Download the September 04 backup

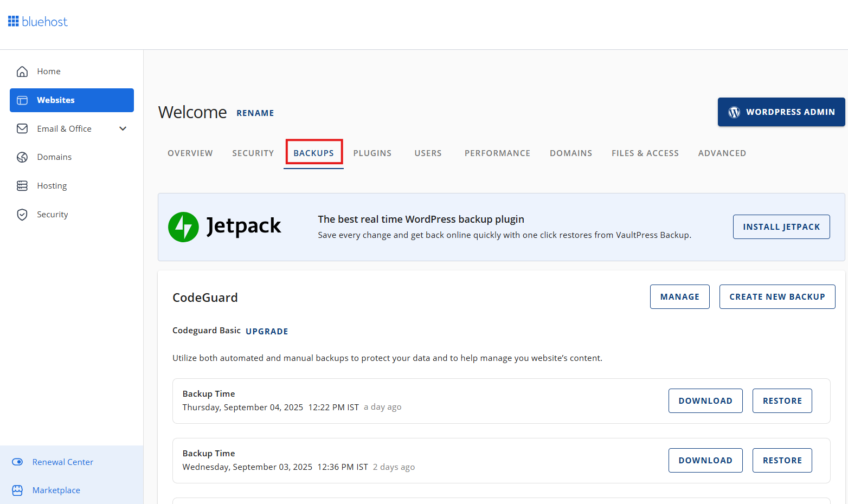point(705,400)
